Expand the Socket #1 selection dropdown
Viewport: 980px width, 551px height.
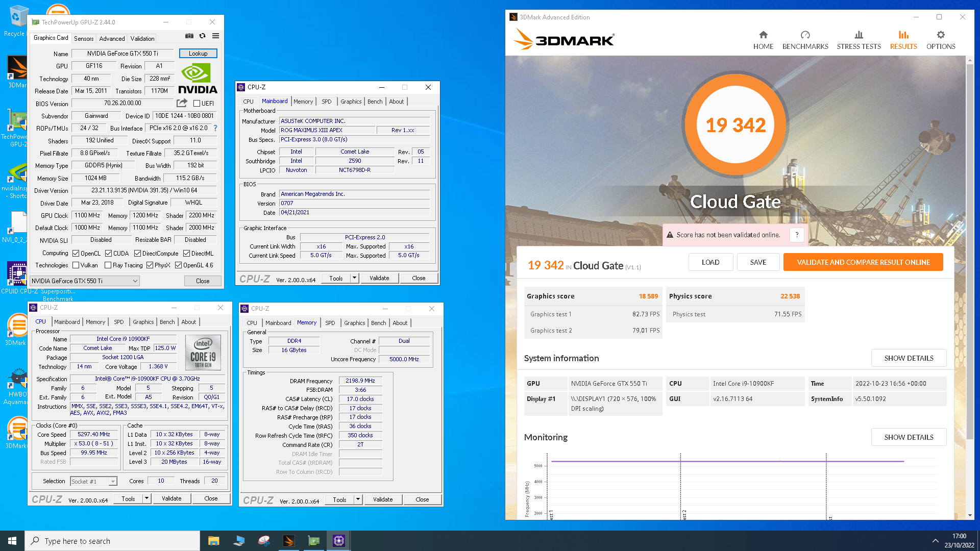pos(113,481)
